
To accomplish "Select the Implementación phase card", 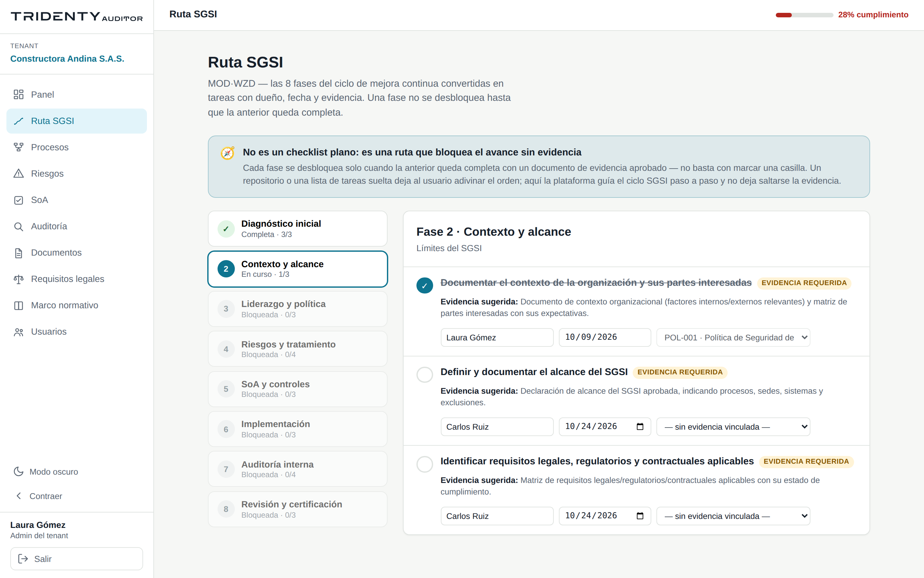I will coord(297,429).
